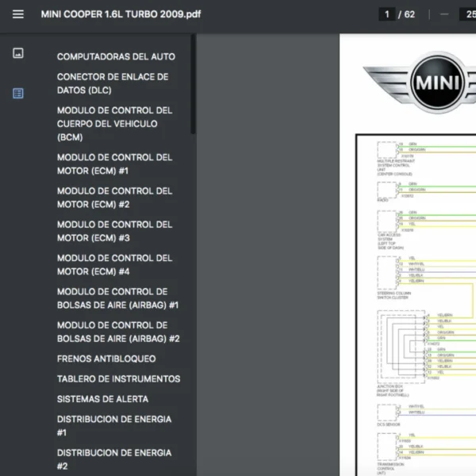Open BOLSAS DE AIRE (AIRBAG) #2 section
This screenshot has width=476, height=476.
coord(117,332)
